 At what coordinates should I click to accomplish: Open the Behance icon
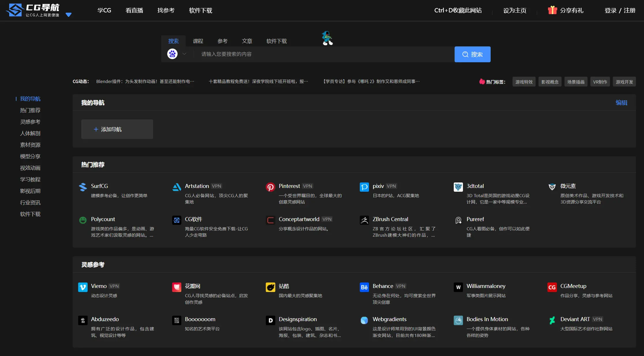click(x=364, y=287)
